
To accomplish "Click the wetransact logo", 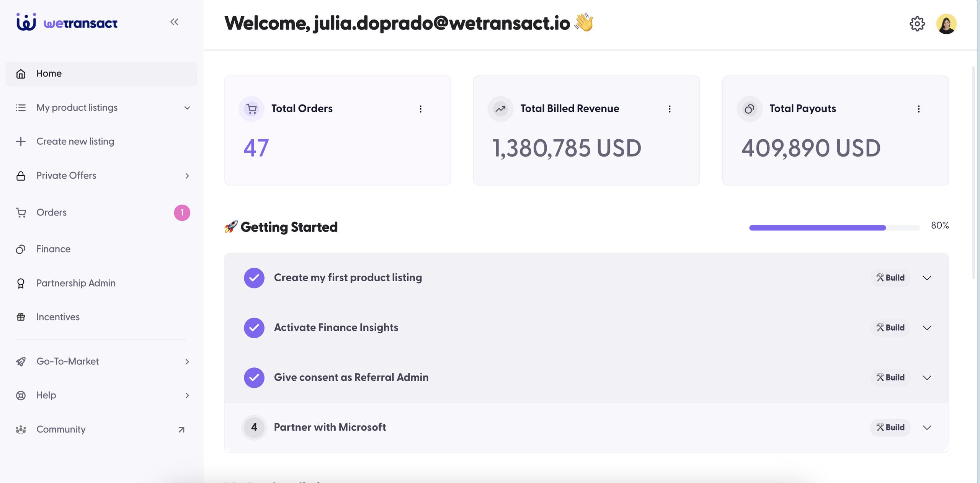I will pos(67,22).
